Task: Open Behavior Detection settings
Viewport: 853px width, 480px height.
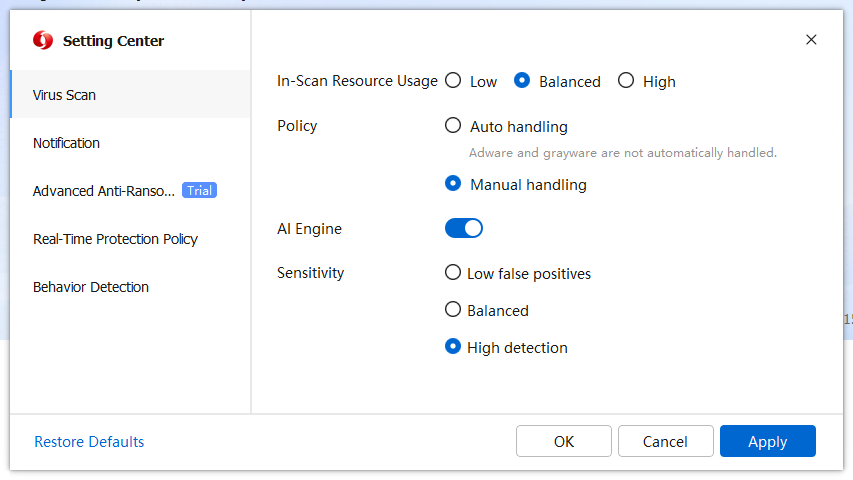Action: click(91, 287)
